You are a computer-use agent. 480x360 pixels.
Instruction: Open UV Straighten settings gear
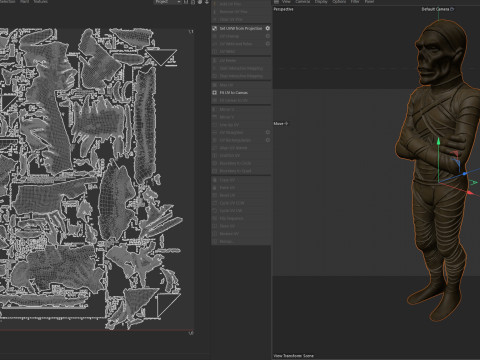tap(268, 132)
